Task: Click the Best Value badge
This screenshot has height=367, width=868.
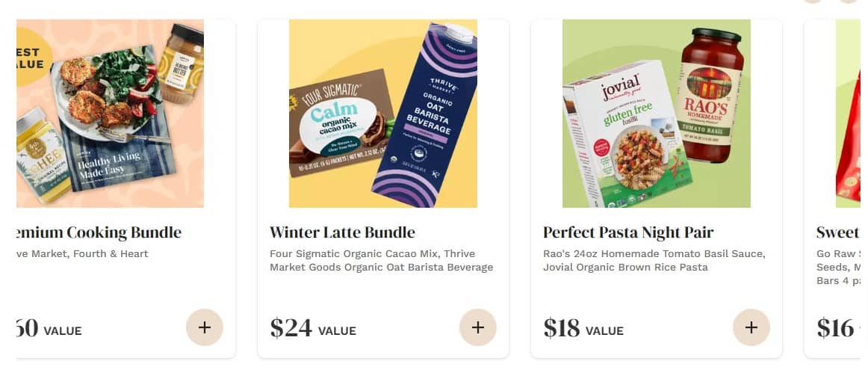Action: click(x=33, y=58)
